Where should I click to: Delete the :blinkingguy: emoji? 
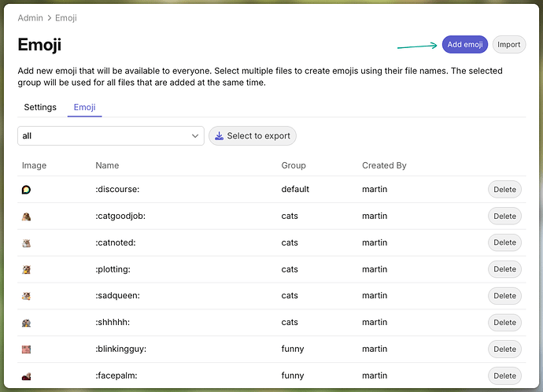(505, 349)
